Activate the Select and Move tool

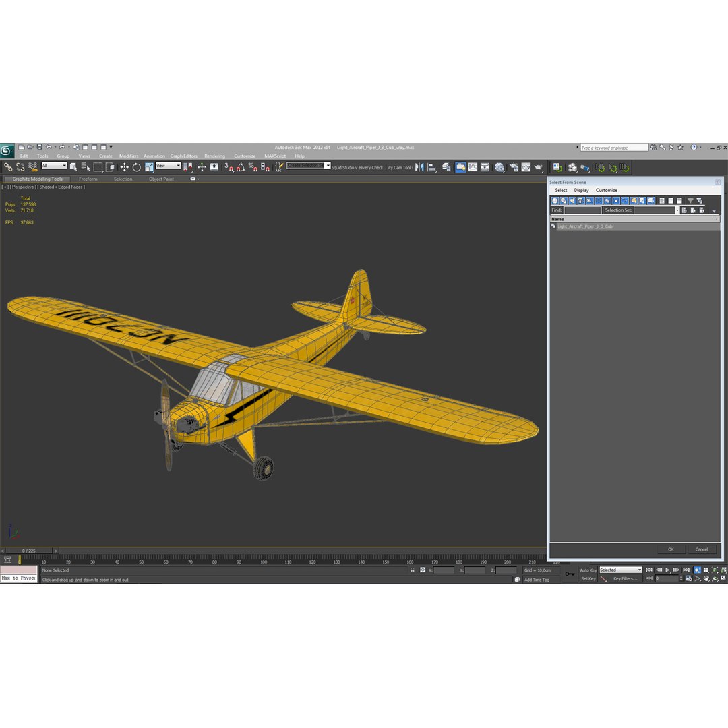pyautogui.click(x=125, y=167)
